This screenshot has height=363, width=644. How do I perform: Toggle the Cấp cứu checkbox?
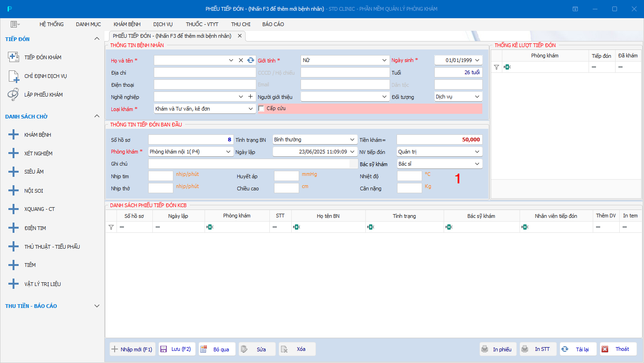[261, 108]
